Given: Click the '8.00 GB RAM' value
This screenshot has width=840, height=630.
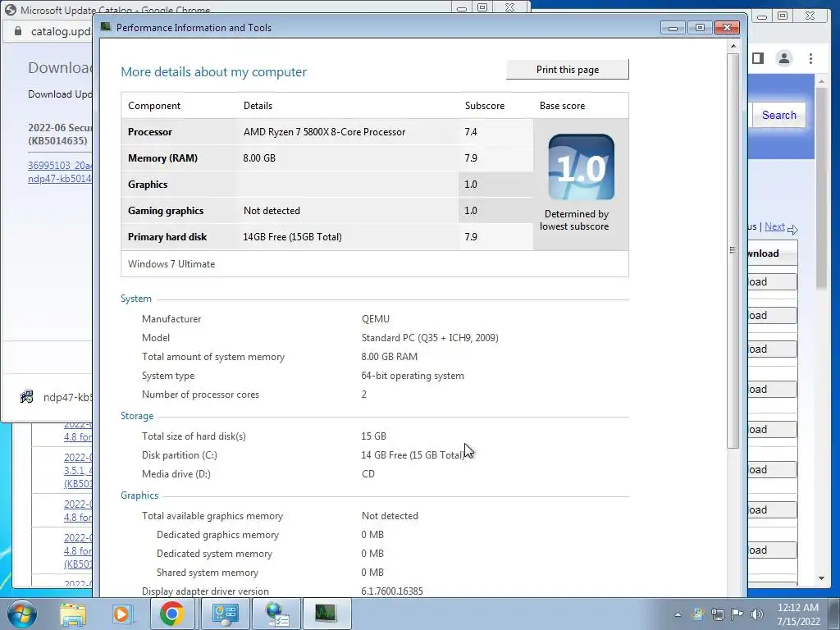Looking at the screenshot, I should point(390,357).
